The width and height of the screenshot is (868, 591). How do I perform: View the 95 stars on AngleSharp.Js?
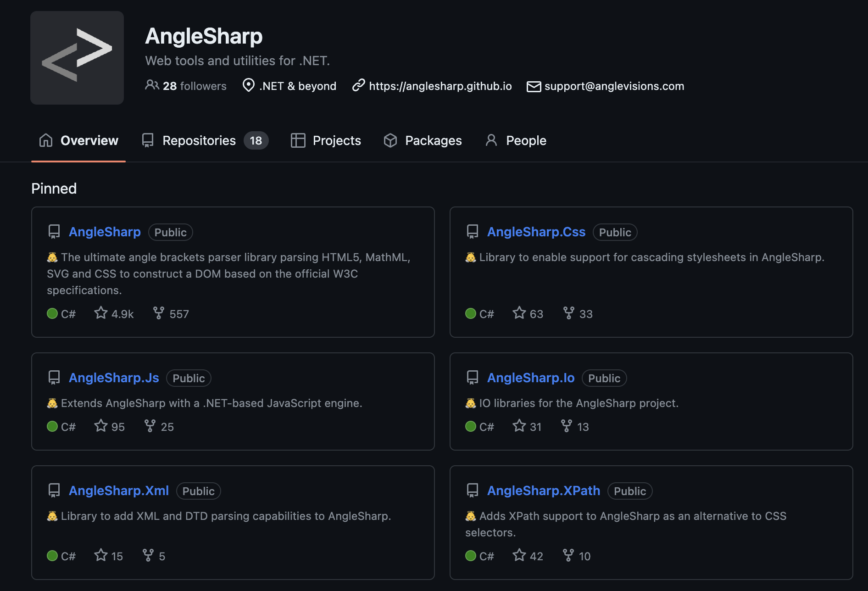click(109, 426)
